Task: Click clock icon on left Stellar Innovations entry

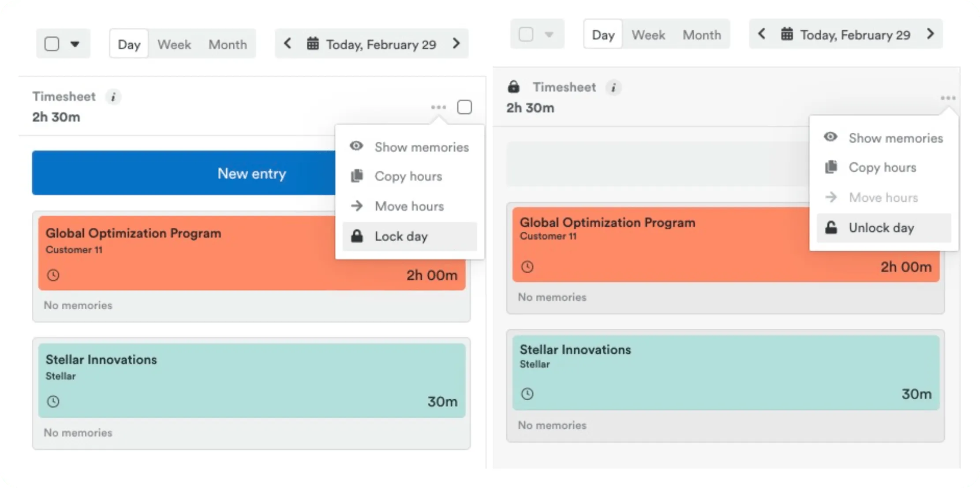Action: pos(53,402)
